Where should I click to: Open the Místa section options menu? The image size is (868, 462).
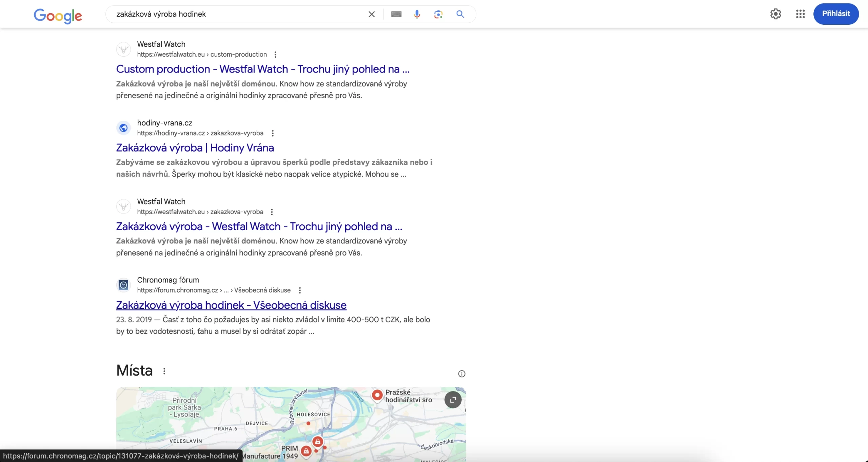point(164,371)
